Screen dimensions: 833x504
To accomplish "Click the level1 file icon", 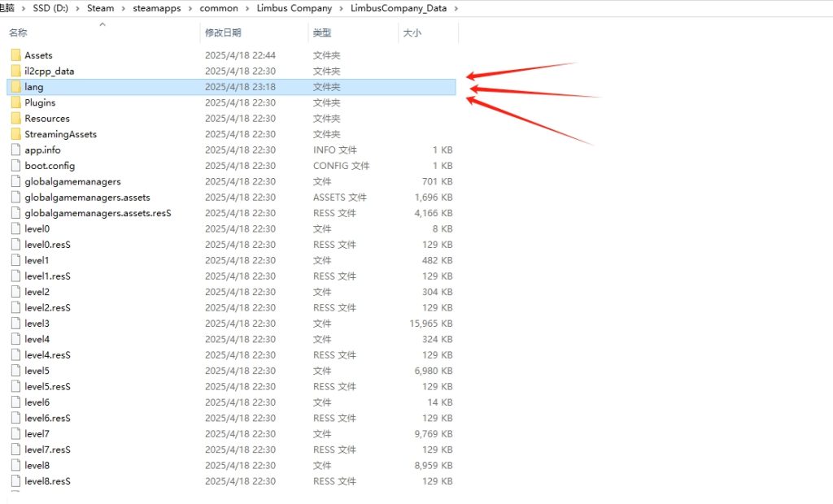I will pyautogui.click(x=16, y=260).
